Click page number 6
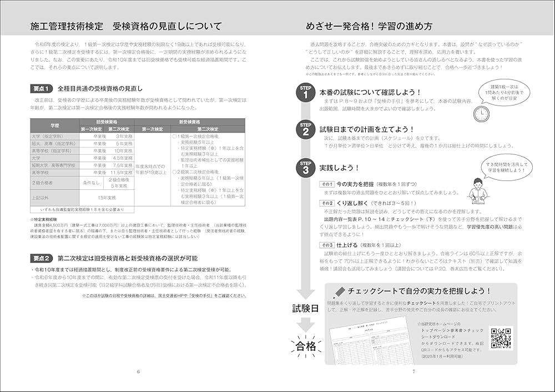The height and width of the screenshot is (392, 555). (138, 371)
